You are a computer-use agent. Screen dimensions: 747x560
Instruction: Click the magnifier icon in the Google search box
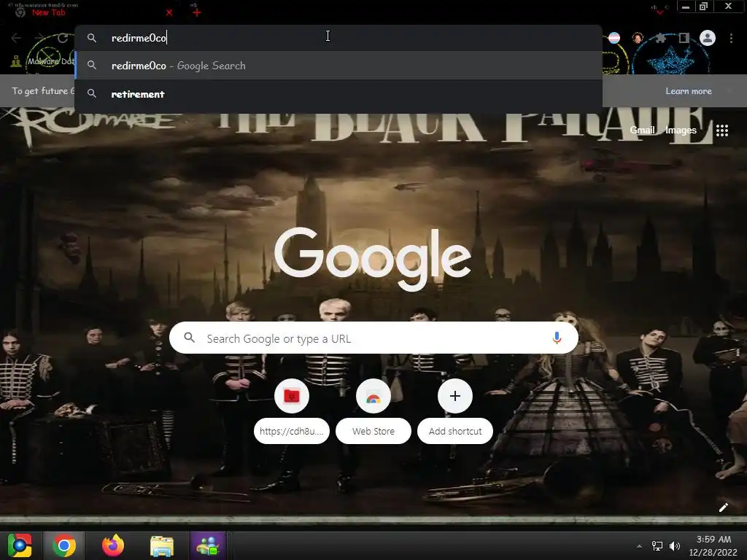(189, 338)
